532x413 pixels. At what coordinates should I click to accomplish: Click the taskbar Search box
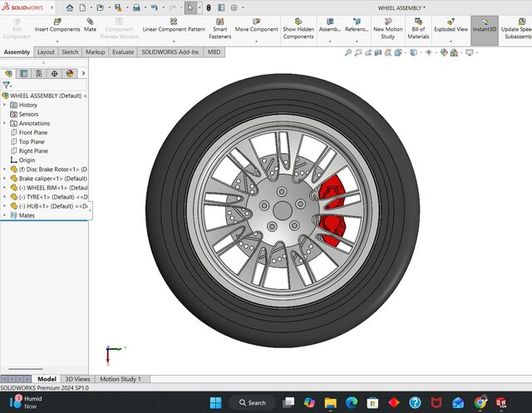coord(253,402)
